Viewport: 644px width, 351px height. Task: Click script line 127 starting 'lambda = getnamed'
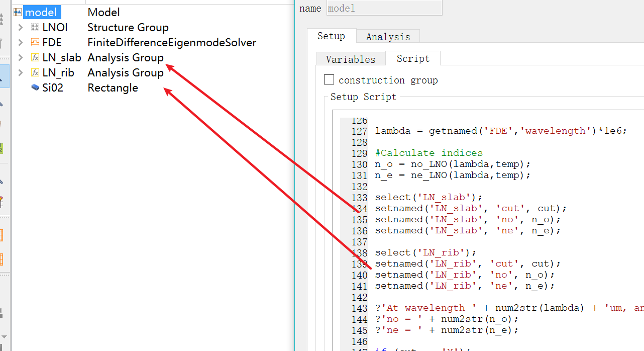pos(501,131)
